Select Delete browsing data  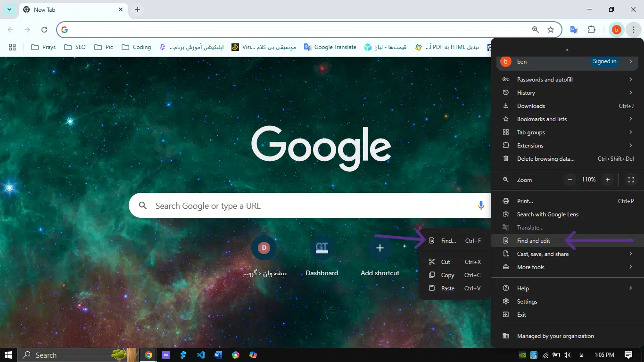[x=568, y=159]
